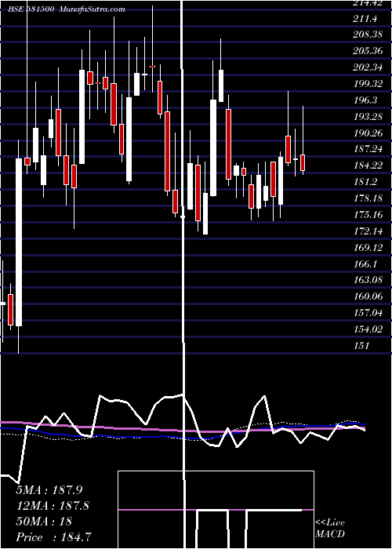Click the 181.2 price axis label

pos(365,182)
